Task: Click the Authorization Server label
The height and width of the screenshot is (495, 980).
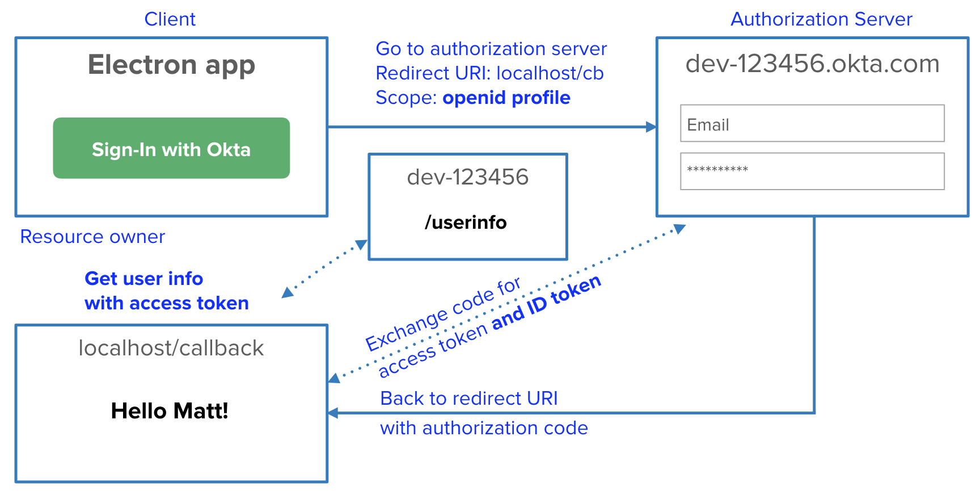Action: tap(821, 19)
